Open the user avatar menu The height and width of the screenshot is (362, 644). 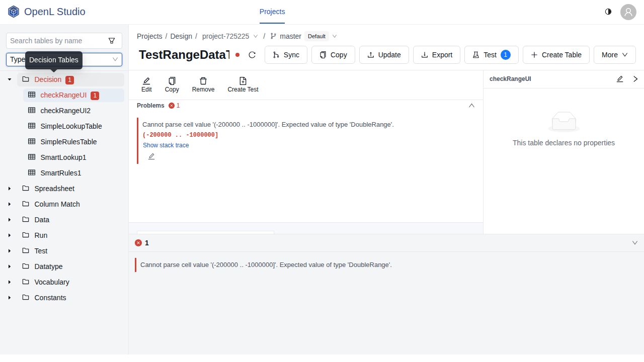(x=628, y=12)
